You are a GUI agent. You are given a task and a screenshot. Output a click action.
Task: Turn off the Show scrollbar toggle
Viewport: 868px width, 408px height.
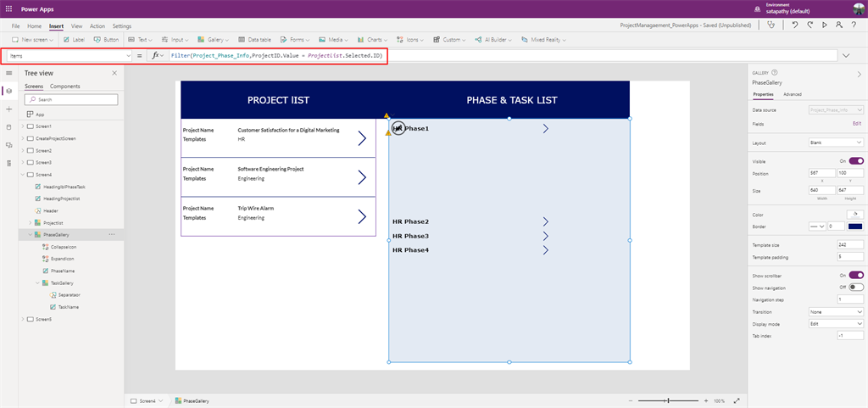[856, 275]
